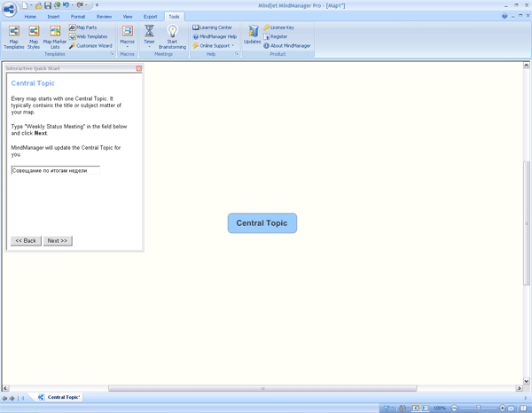Toggle Outline view button in status bar
This screenshot has height=413, width=532.
tap(425, 408)
